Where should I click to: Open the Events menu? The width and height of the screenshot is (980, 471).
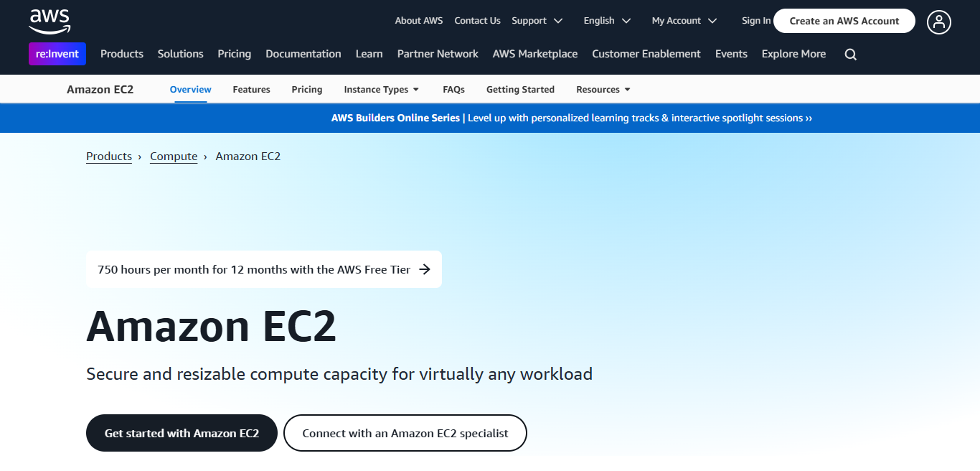(731, 54)
